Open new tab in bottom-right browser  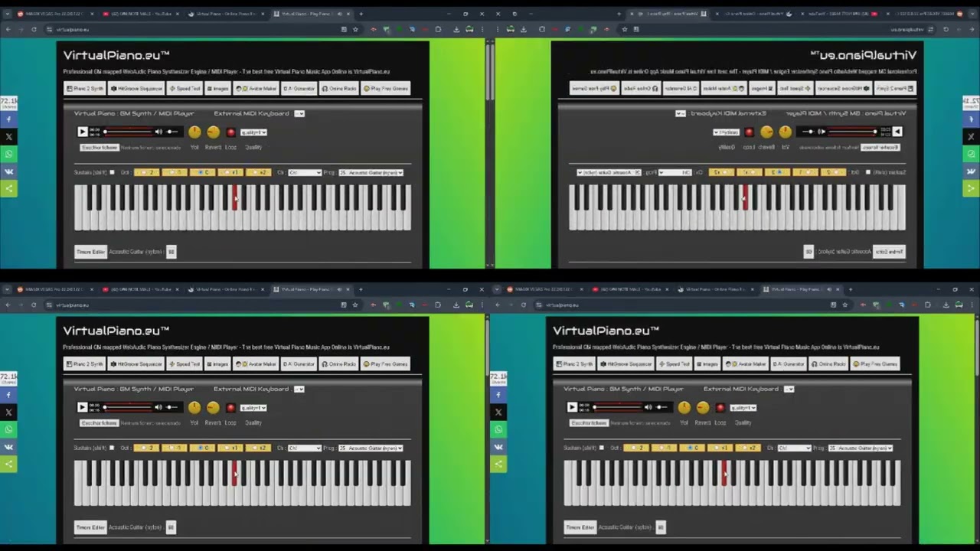point(850,289)
